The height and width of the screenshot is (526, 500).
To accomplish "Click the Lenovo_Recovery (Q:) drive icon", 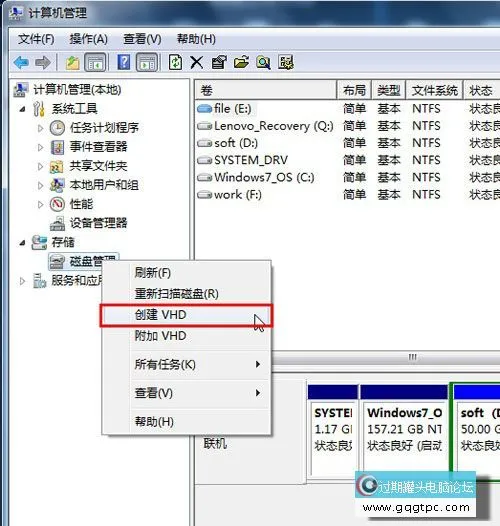I will 204,126.
